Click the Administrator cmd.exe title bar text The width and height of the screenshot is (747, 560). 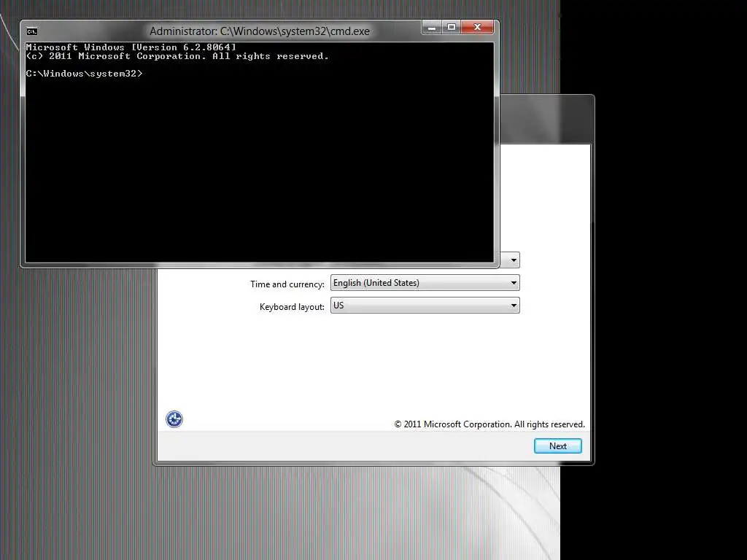tap(260, 31)
